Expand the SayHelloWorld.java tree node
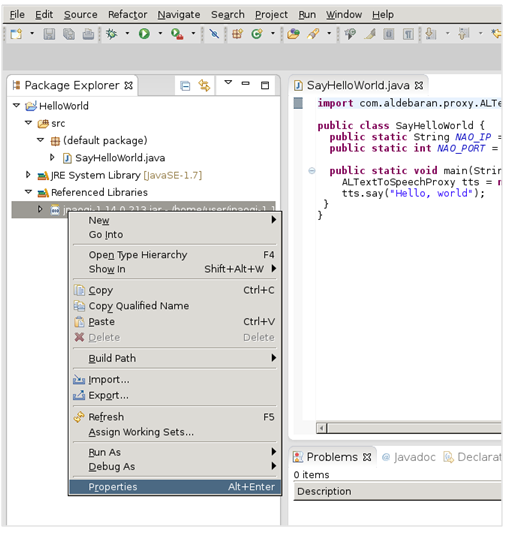The width and height of the screenshot is (505, 539). 52,157
